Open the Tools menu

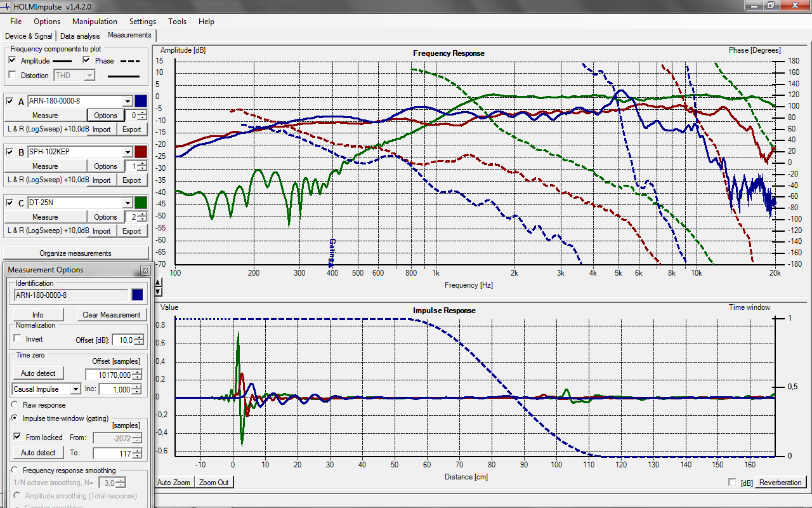(x=178, y=21)
